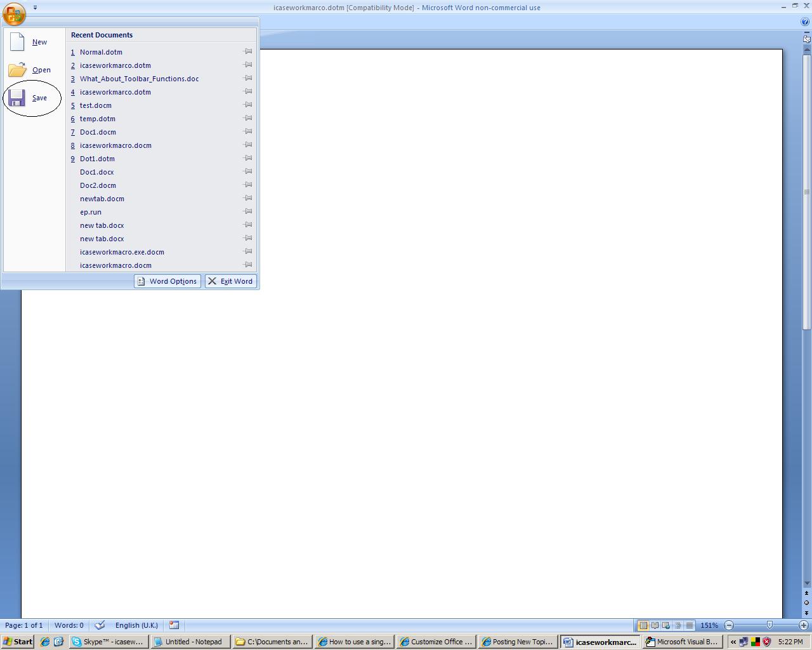
Task: Click the vertical scrollbar thumb
Action: point(806,192)
